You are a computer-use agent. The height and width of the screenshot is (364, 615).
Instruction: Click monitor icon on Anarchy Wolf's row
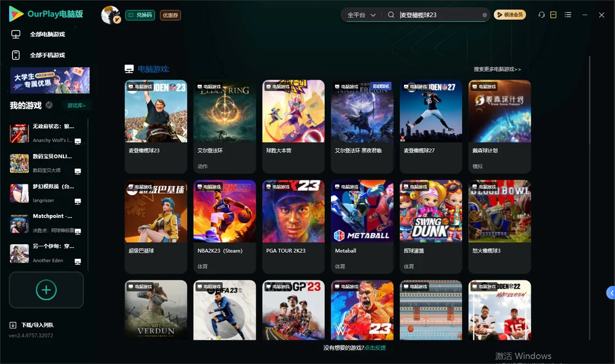point(77,141)
